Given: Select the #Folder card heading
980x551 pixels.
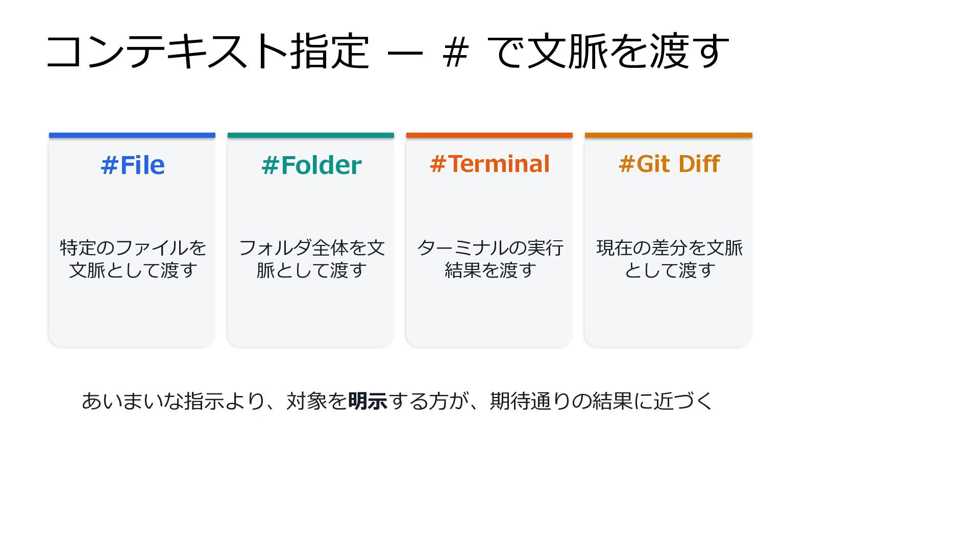Looking at the screenshot, I should (x=311, y=165).
